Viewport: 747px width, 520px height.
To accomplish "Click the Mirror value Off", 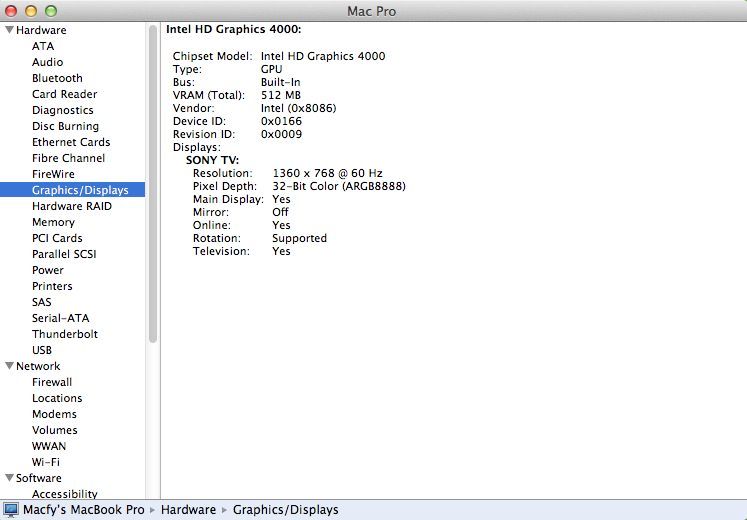I will click(x=280, y=212).
